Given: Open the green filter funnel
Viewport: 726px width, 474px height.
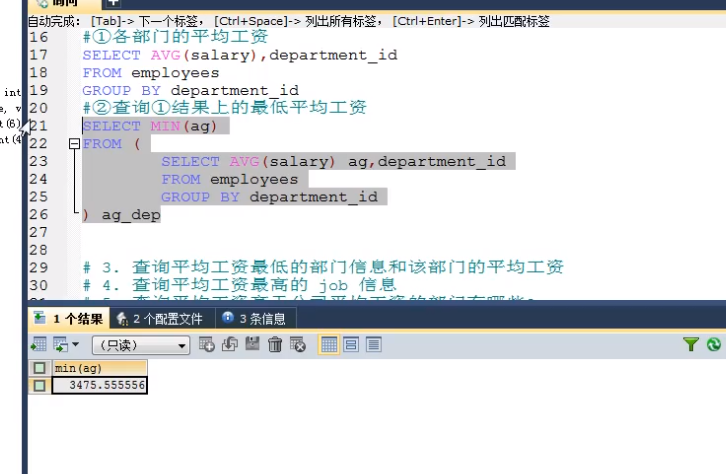Looking at the screenshot, I should [691, 344].
